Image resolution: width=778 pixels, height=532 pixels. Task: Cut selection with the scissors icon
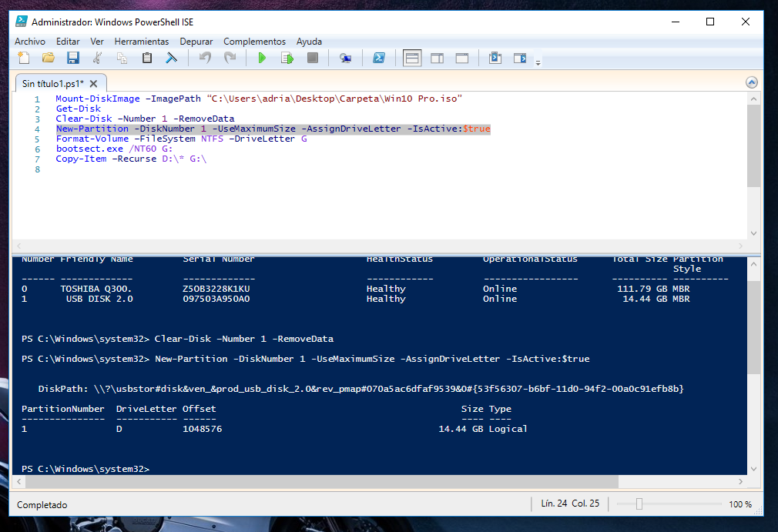97,58
